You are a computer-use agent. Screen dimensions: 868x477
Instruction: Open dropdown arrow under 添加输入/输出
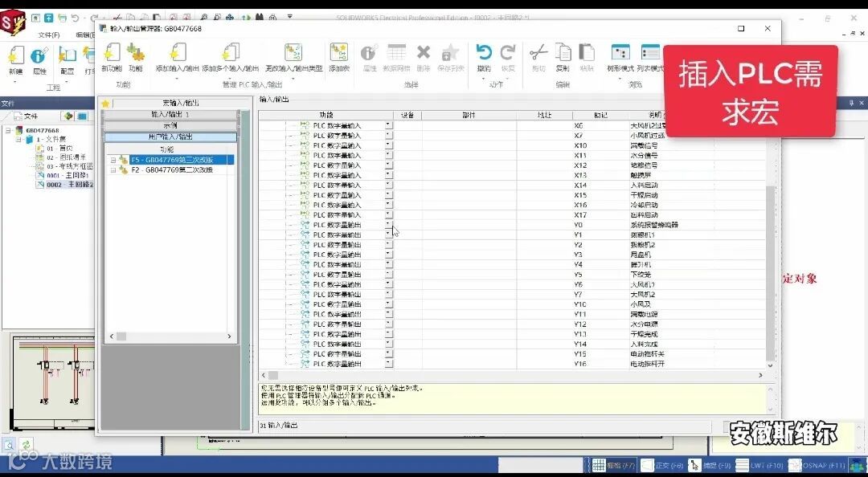click(x=177, y=79)
